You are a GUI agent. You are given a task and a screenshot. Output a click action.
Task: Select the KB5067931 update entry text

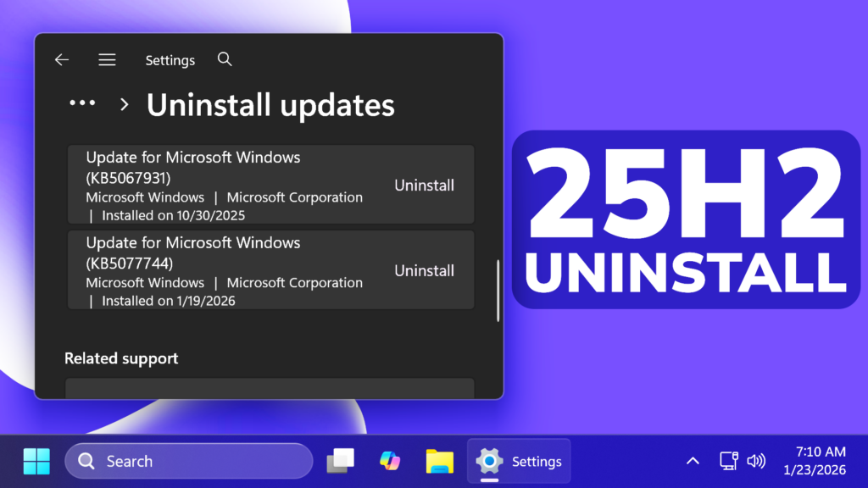[x=193, y=167]
